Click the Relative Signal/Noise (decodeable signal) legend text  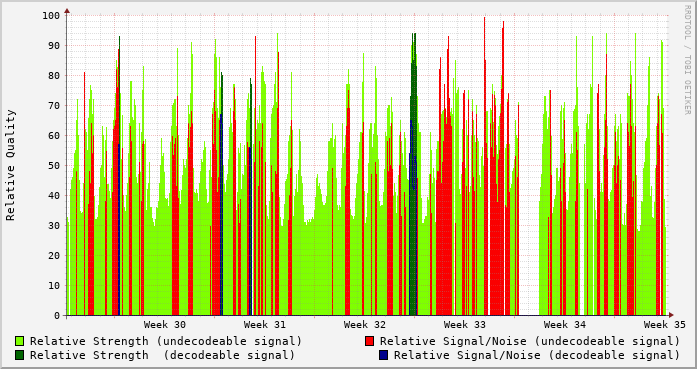coord(537,355)
